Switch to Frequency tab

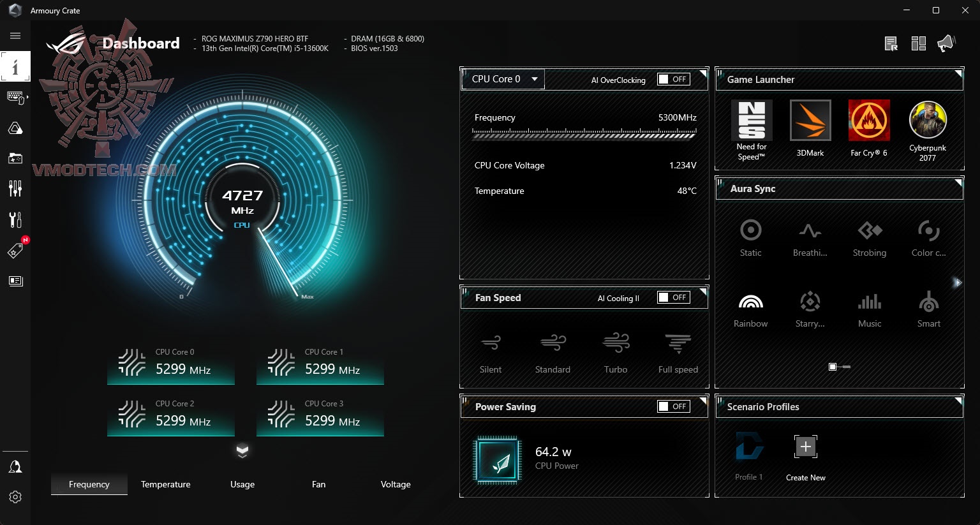click(x=89, y=484)
